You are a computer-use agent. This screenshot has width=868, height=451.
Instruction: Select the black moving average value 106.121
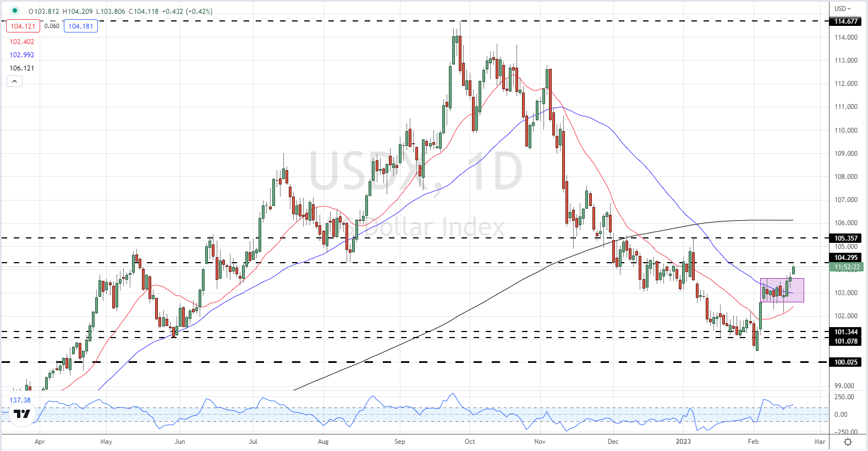pyautogui.click(x=22, y=68)
